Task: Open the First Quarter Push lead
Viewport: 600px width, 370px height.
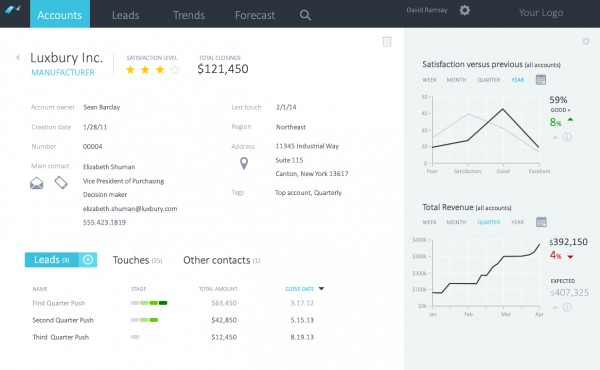Action: coord(59,303)
